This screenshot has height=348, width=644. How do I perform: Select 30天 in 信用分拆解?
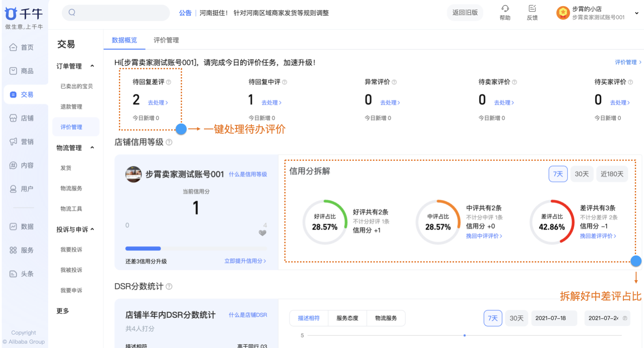click(582, 174)
